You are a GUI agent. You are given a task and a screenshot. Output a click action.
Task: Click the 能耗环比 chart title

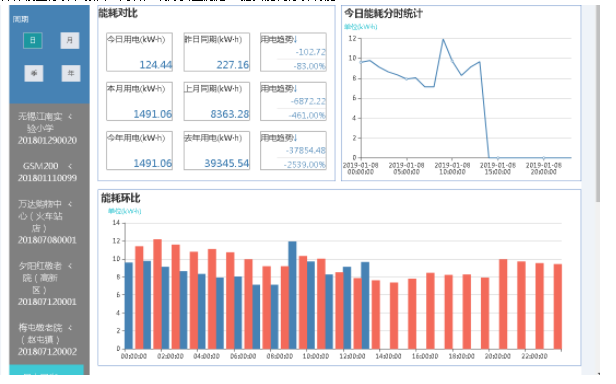(x=121, y=198)
